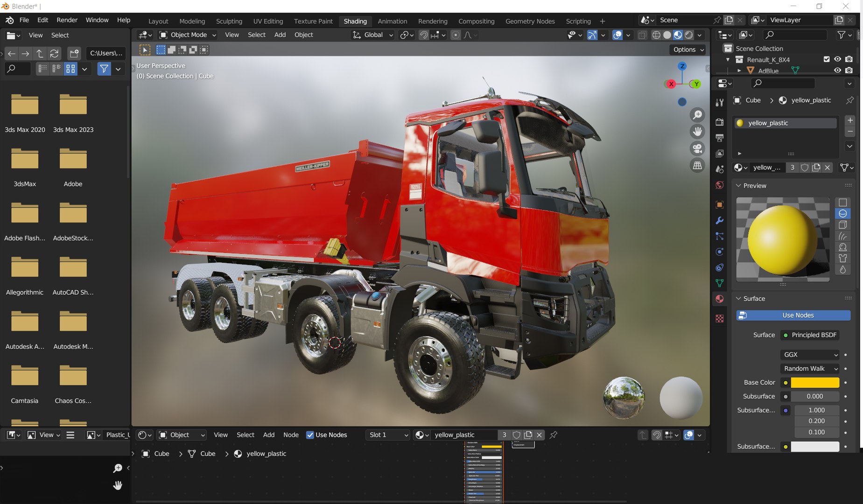Viewport: 863px width, 504px height.
Task: Open Tool properties tab icon
Action: click(x=720, y=103)
